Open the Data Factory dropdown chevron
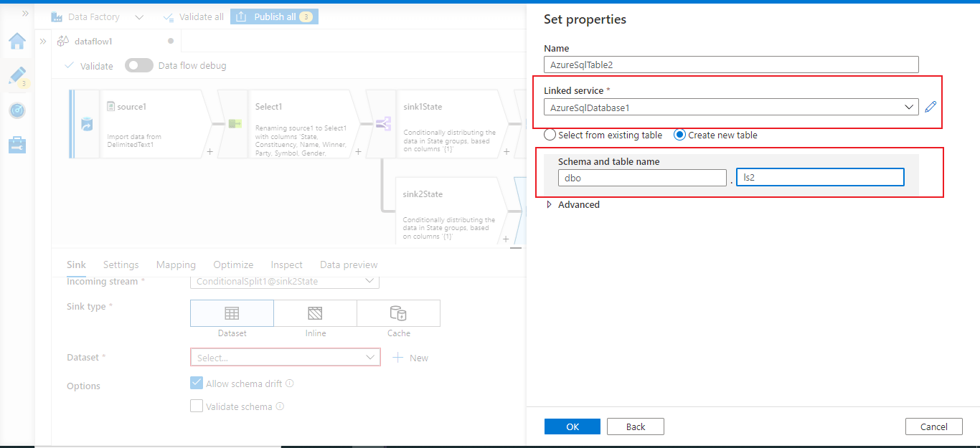980x448 pixels. (x=139, y=17)
